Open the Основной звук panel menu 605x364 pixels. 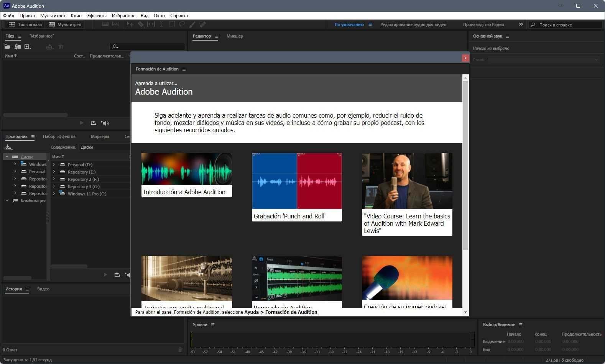(508, 36)
